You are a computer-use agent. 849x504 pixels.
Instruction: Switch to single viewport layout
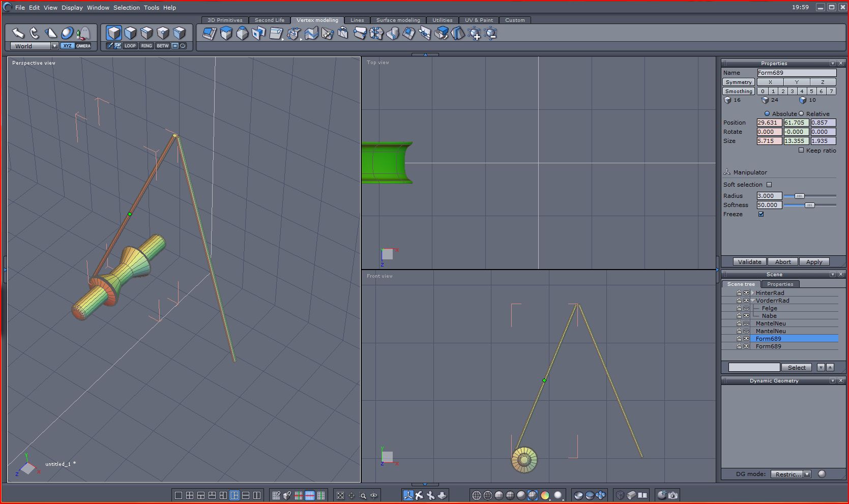pyautogui.click(x=178, y=495)
